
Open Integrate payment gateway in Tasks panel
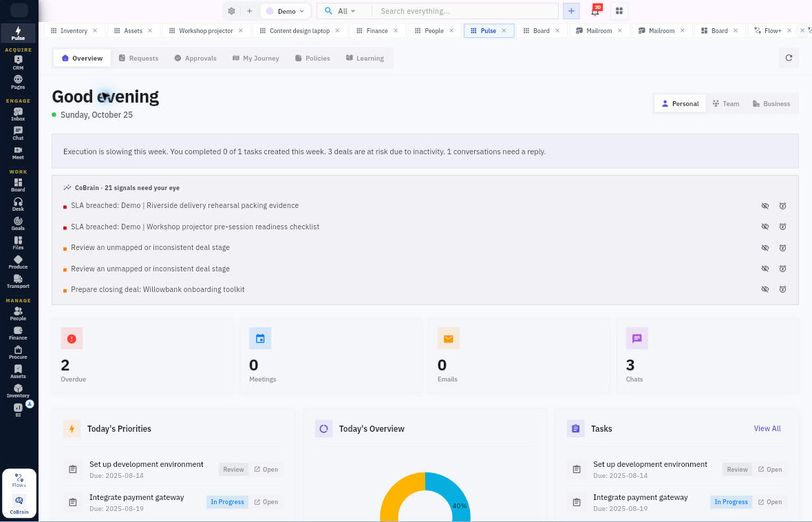click(769, 502)
